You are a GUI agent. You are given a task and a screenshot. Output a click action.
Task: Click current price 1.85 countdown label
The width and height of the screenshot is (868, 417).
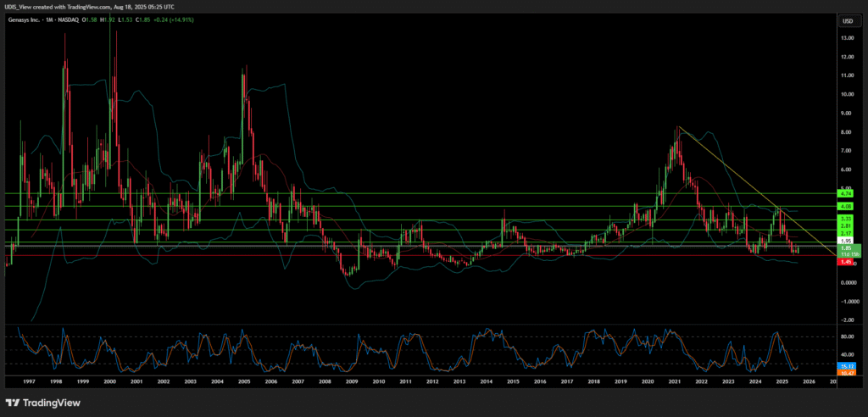(846, 251)
